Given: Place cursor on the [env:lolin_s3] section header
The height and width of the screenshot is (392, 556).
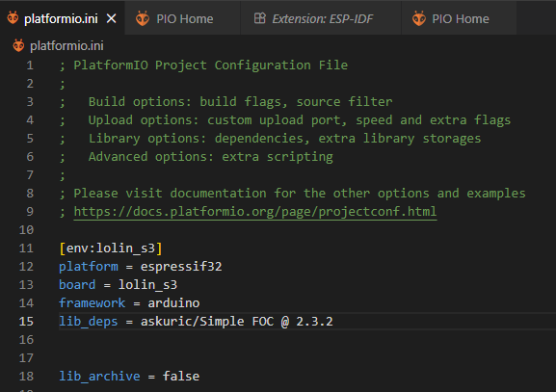Looking at the screenshot, I should pyautogui.click(x=111, y=248).
